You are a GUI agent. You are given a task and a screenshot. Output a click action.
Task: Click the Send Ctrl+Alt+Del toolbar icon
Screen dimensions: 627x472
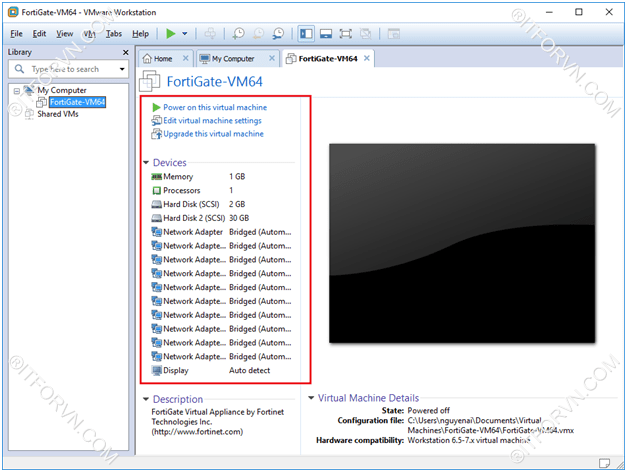(210, 34)
